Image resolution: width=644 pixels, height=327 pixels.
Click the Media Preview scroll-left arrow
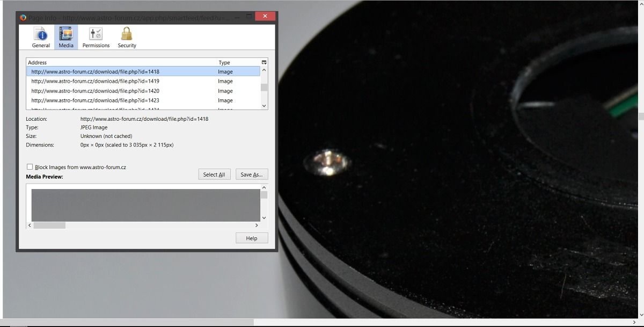[30, 226]
